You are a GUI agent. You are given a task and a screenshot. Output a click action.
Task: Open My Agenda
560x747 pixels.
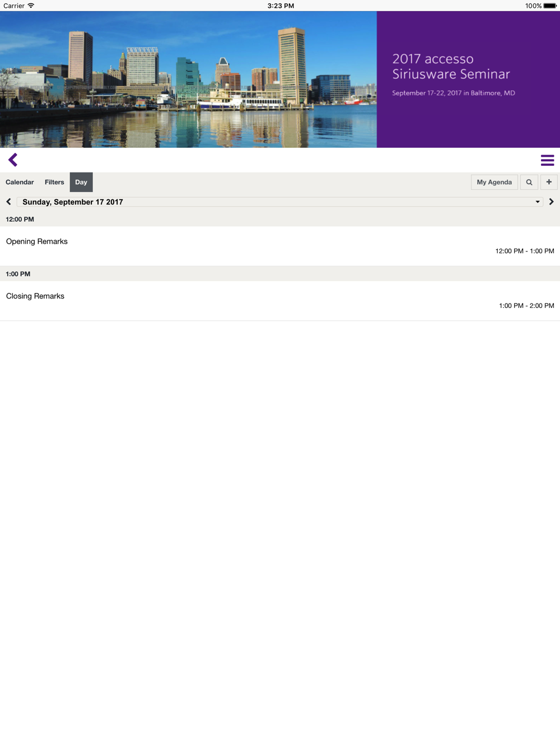click(494, 182)
